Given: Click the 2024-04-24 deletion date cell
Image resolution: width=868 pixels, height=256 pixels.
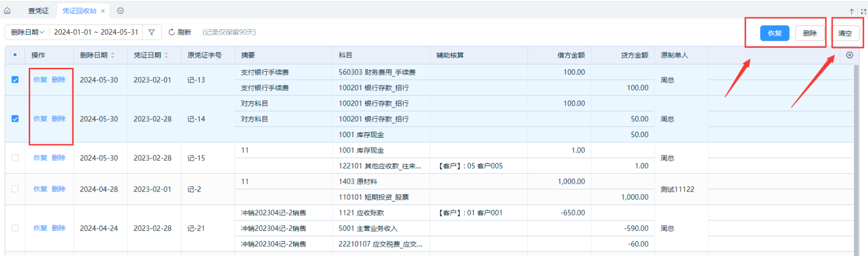Looking at the screenshot, I should tap(101, 228).
